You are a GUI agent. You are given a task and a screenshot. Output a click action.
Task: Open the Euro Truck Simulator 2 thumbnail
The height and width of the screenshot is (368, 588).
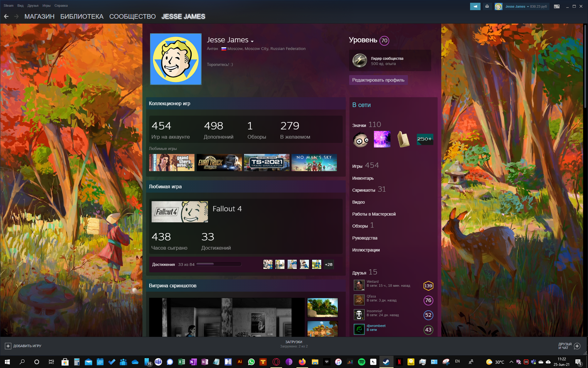(x=219, y=163)
